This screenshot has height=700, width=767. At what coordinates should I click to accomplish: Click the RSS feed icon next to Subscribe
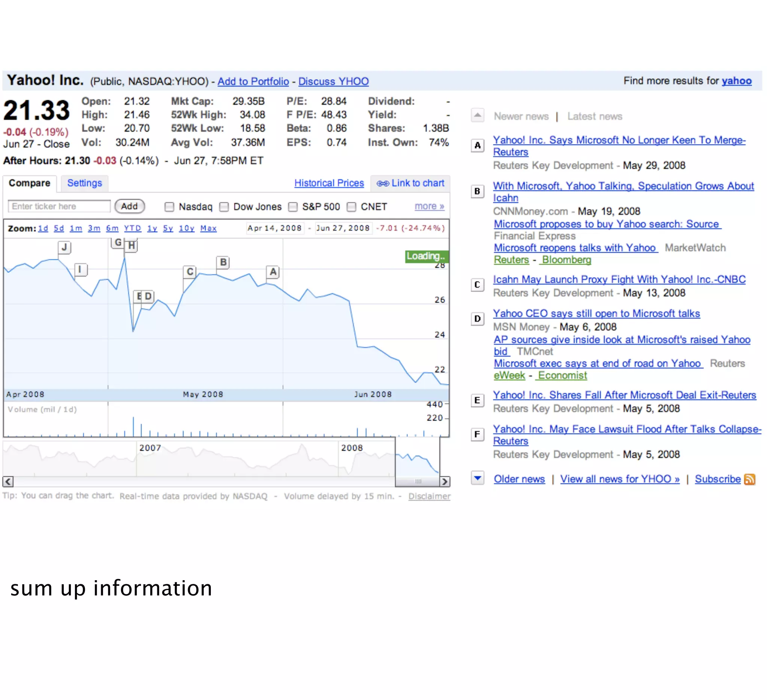749,479
